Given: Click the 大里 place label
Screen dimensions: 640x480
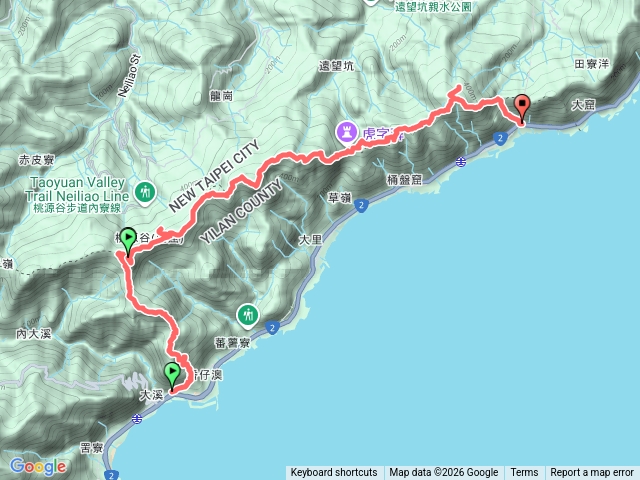Looking at the screenshot, I should coord(310,240).
